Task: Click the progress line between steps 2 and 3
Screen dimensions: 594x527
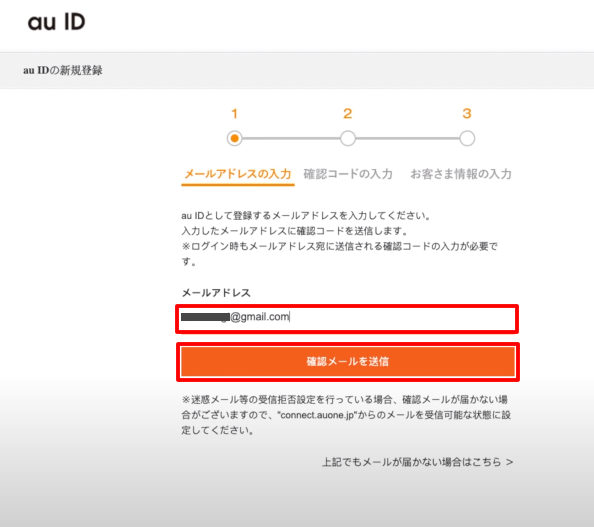Action: pos(407,138)
